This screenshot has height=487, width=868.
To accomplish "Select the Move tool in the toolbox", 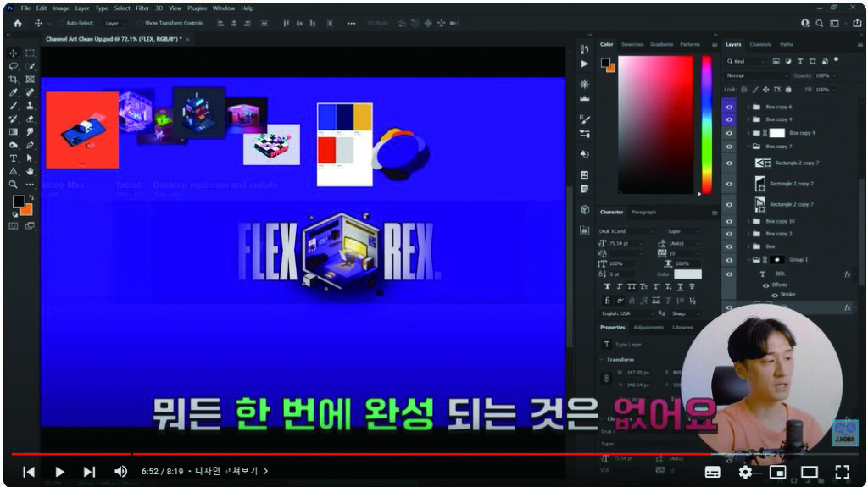I will coord(14,53).
